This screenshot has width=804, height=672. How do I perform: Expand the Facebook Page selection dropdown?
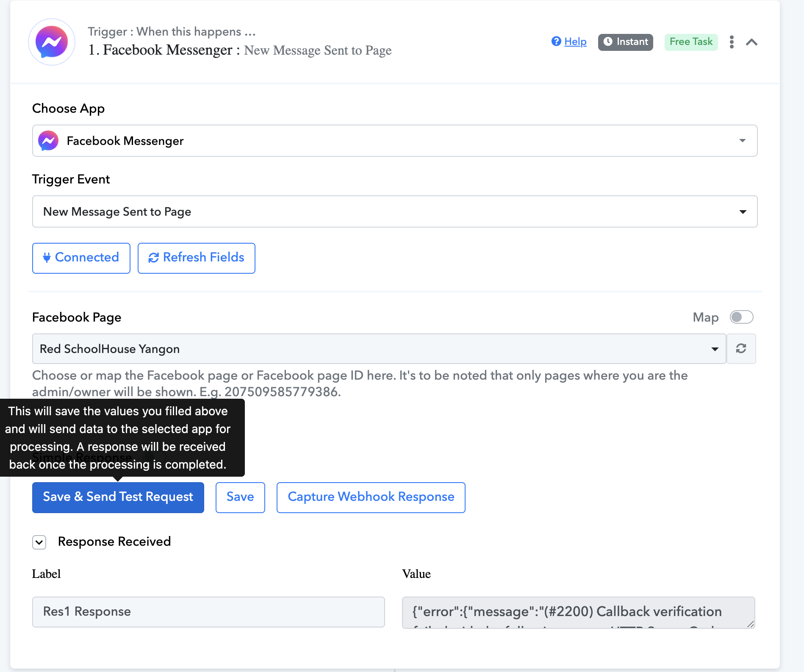click(x=715, y=349)
